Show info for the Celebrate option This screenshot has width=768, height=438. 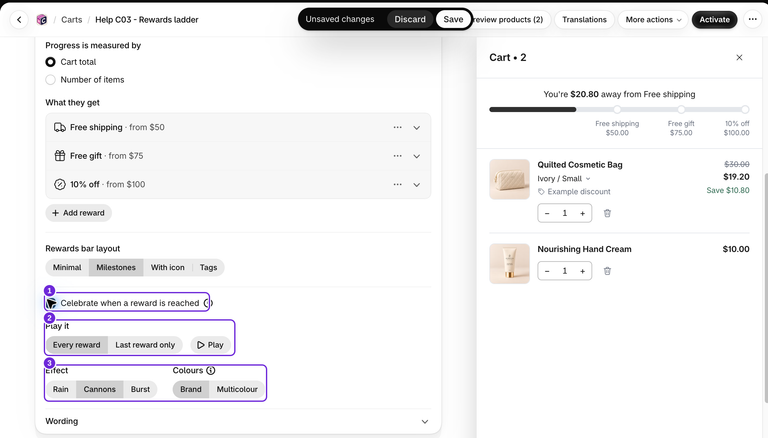208,303
